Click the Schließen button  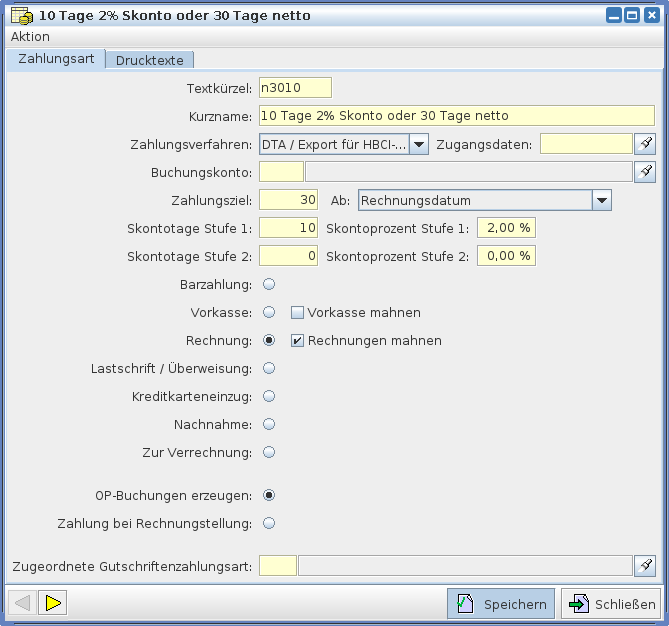coord(611,604)
